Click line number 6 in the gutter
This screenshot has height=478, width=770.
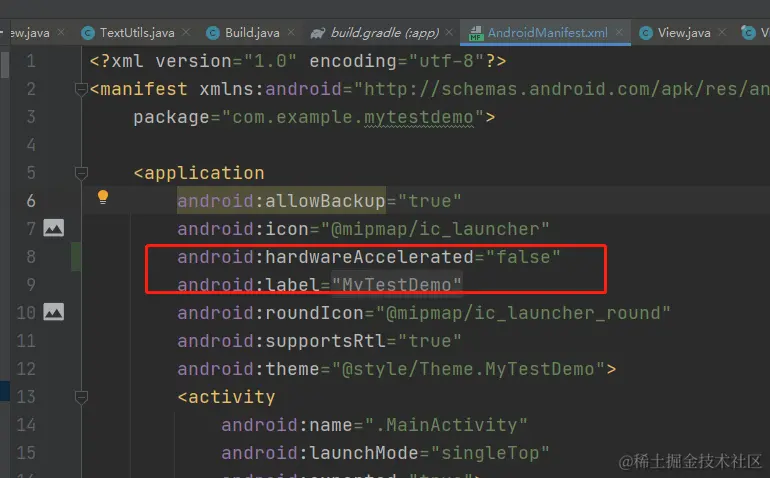[x=31, y=200]
